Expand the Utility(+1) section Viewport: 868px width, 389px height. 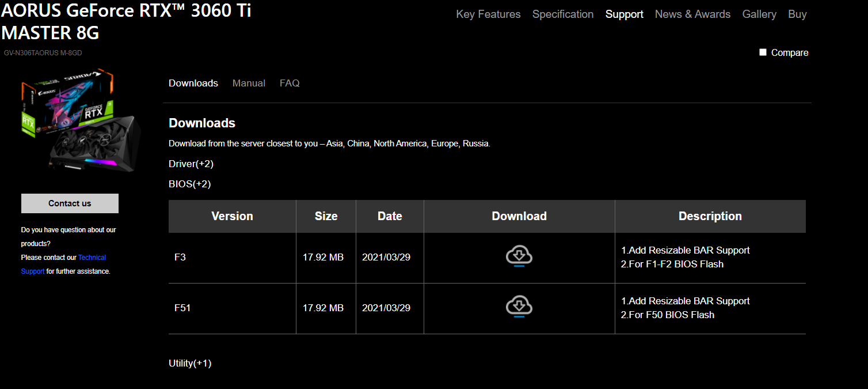[x=190, y=363]
